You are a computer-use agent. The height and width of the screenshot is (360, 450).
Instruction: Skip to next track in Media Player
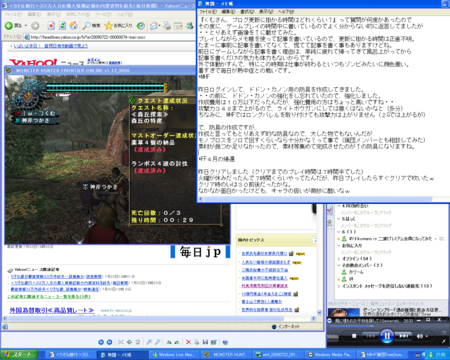pos(403,336)
